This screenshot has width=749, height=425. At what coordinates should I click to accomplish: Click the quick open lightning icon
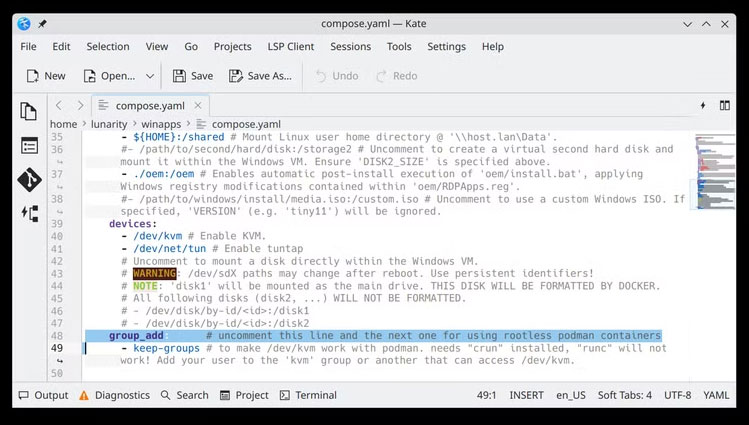pyautogui.click(x=703, y=106)
